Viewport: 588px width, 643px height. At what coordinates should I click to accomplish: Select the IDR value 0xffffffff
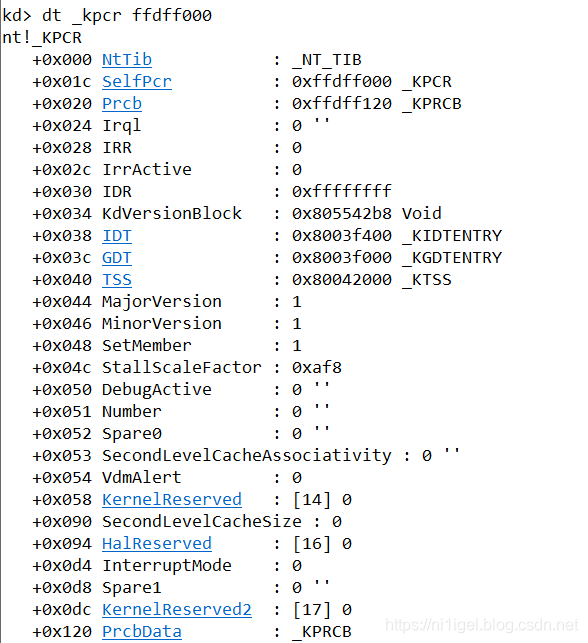(x=342, y=192)
